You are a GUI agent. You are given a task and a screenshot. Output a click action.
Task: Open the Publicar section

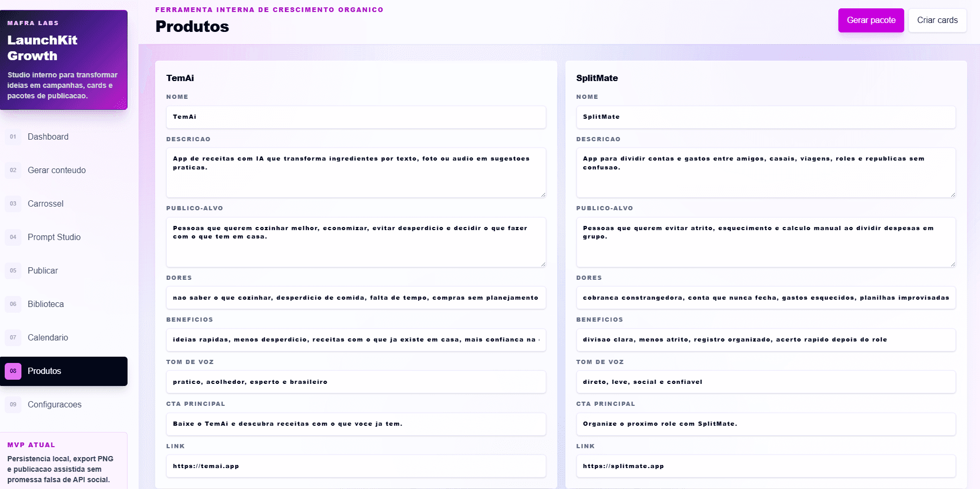coord(64,271)
